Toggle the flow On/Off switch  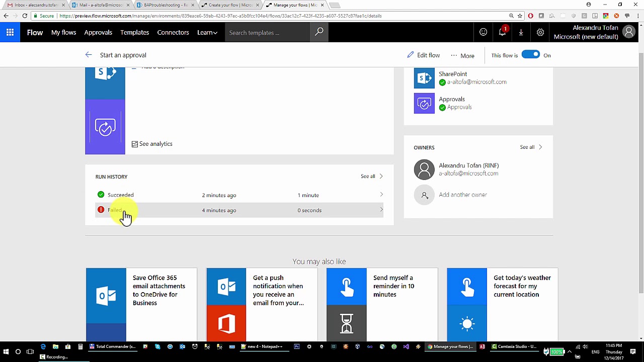(x=530, y=55)
